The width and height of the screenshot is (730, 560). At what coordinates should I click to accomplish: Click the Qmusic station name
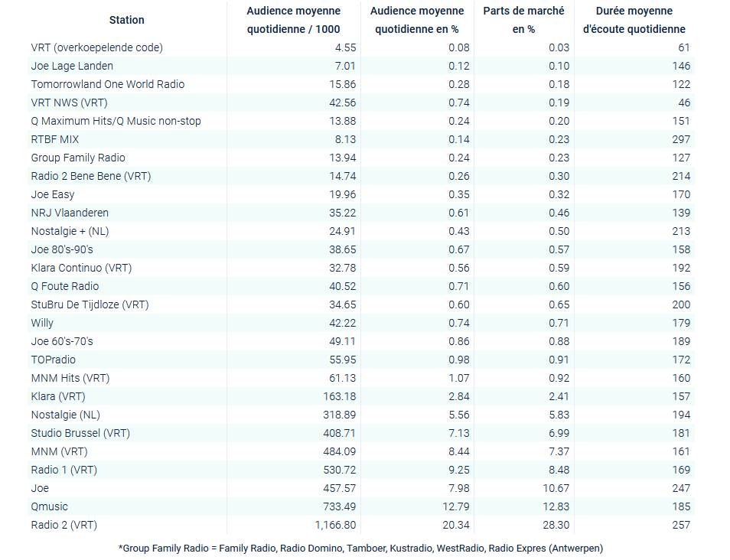point(49,506)
